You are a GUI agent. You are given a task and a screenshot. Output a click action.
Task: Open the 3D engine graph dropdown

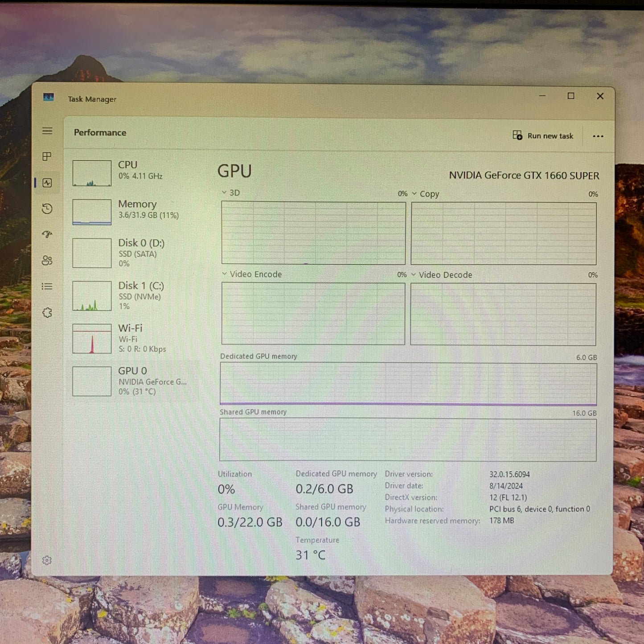(230, 193)
